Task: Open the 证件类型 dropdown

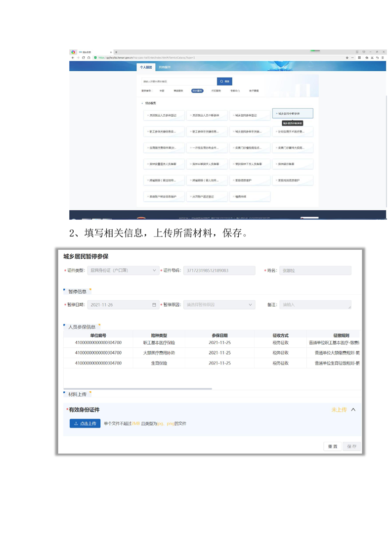Action: (123, 271)
